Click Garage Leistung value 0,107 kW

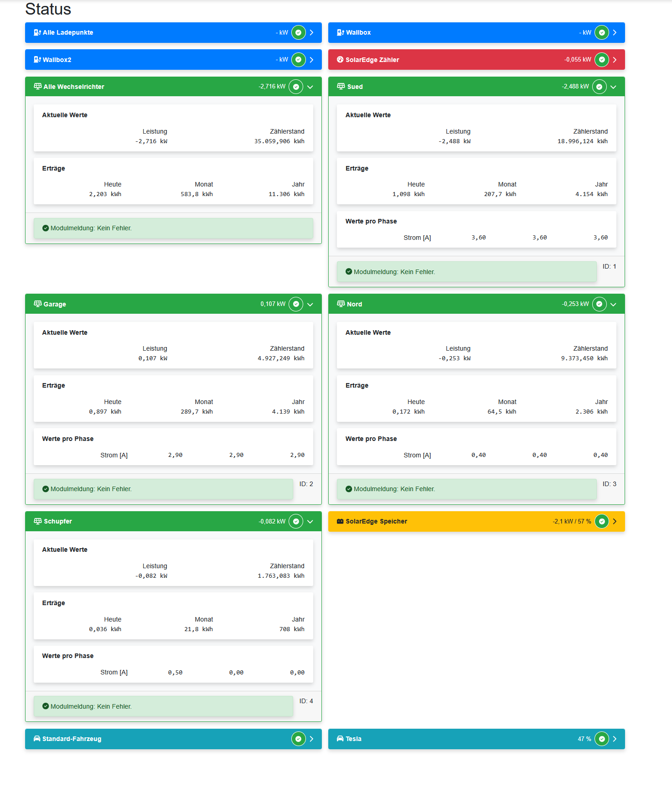[153, 358]
